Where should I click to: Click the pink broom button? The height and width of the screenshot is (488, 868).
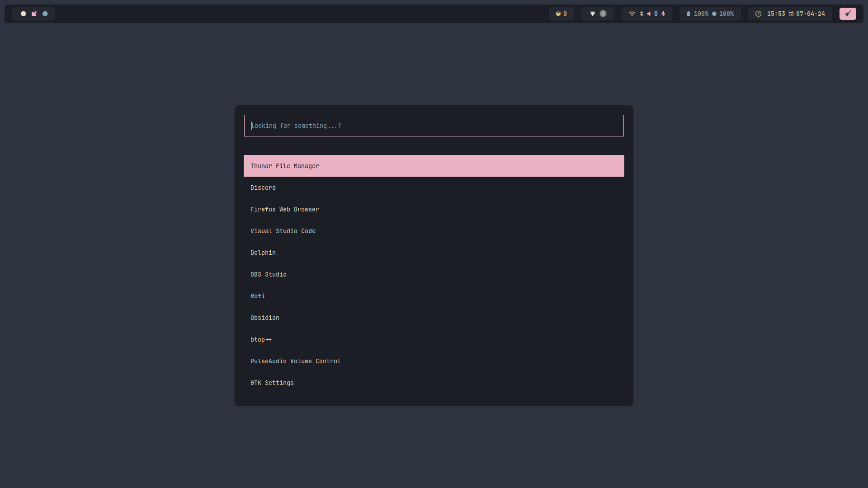pyautogui.click(x=848, y=14)
